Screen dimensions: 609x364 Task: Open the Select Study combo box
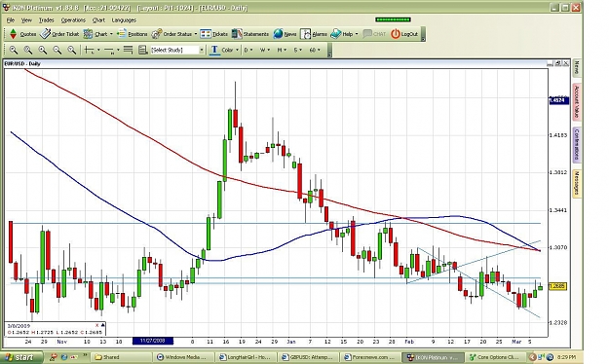[x=177, y=50]
